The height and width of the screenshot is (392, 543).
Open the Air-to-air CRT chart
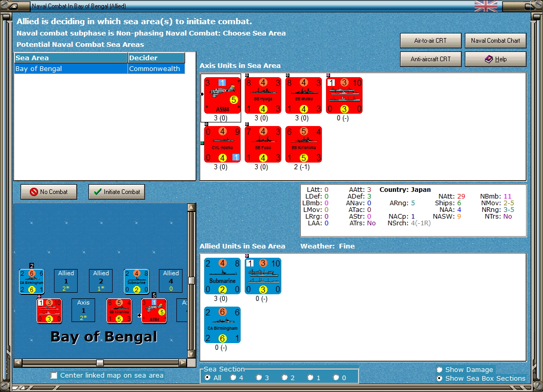coord(430,41)
